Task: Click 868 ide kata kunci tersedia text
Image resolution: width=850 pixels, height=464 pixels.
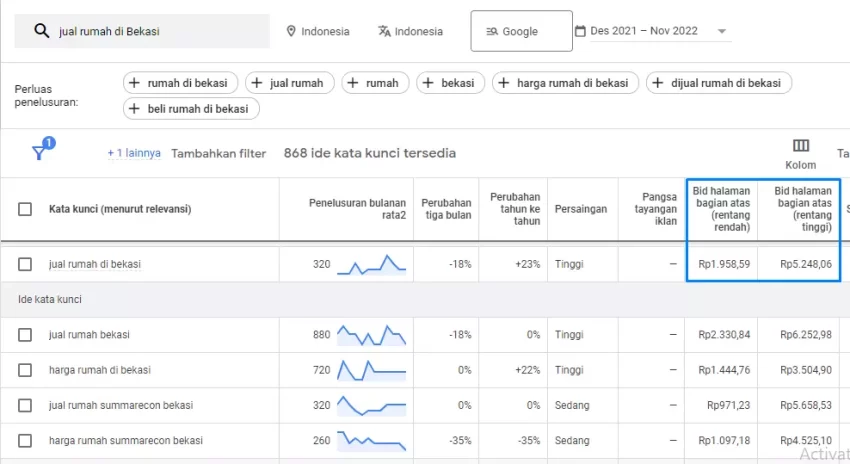Action: (370, 153)
